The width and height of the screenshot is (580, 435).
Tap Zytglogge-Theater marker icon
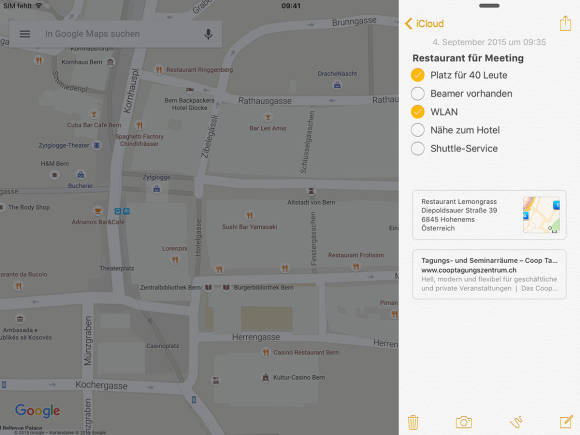[x=97, y=145]
